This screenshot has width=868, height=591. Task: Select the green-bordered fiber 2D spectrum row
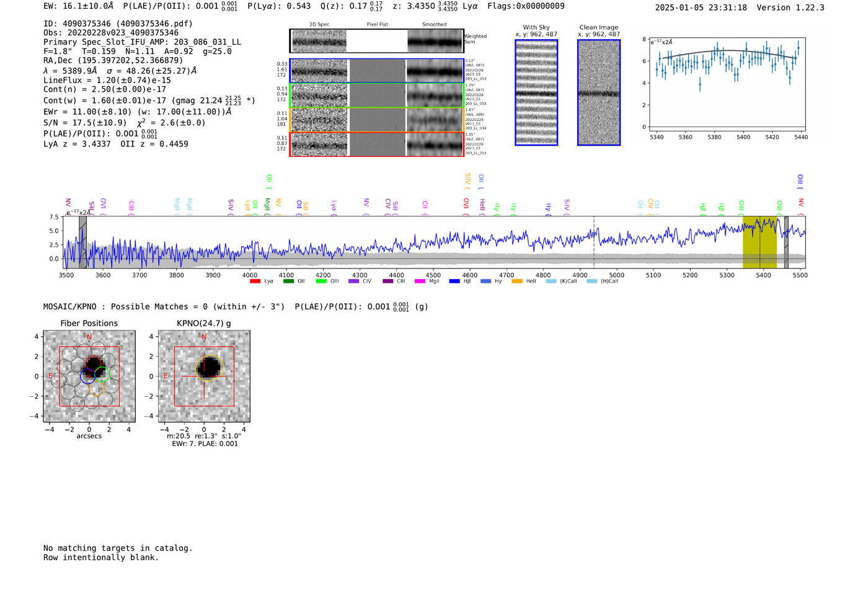point(377,96)
